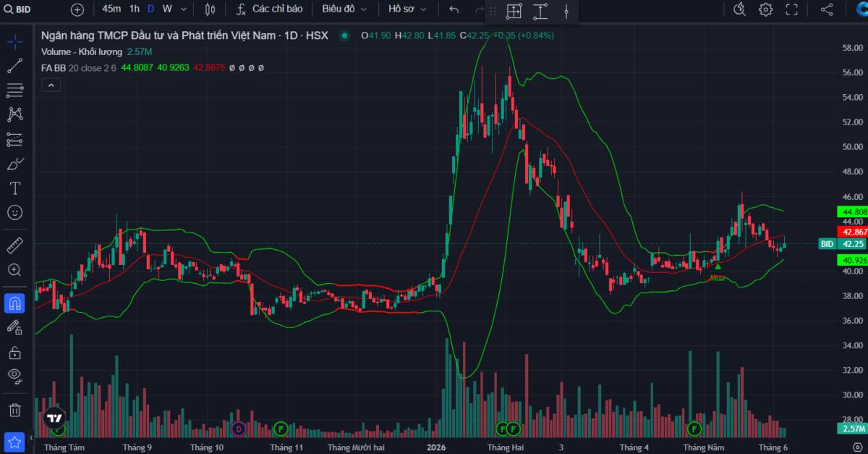Open the Hồ sơ dropdown menu
The image size is (868, 454).
coord(407,9)
